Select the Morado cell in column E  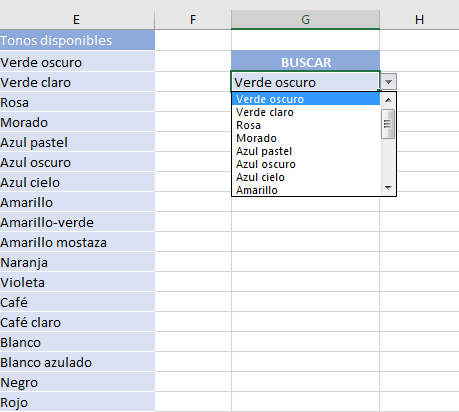77,121
